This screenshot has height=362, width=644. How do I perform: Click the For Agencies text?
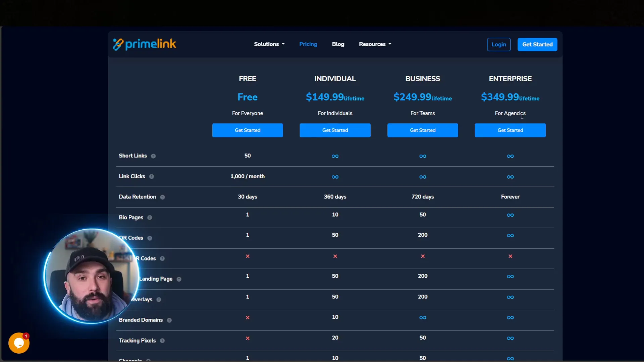[510, 113]
